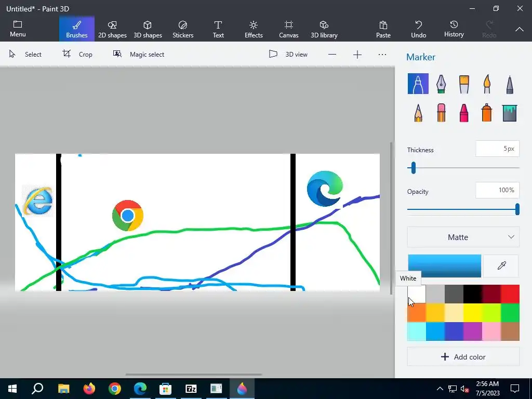Pick the light grey color swatch
This screenshot has width=532, height=399.
435,294
